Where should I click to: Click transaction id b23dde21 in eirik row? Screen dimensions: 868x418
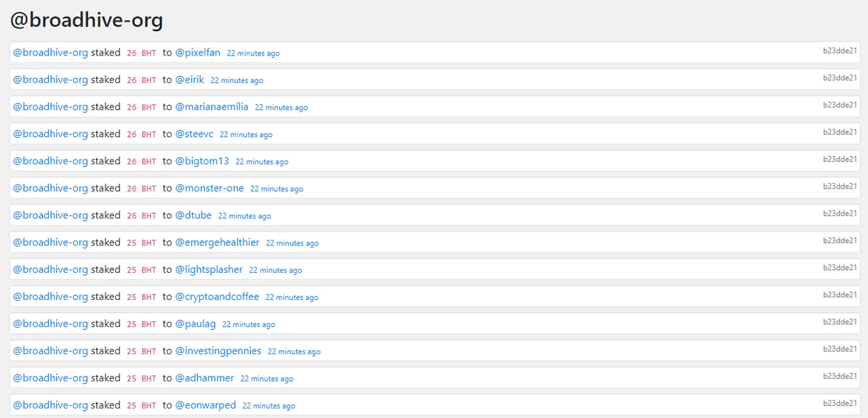840,77
